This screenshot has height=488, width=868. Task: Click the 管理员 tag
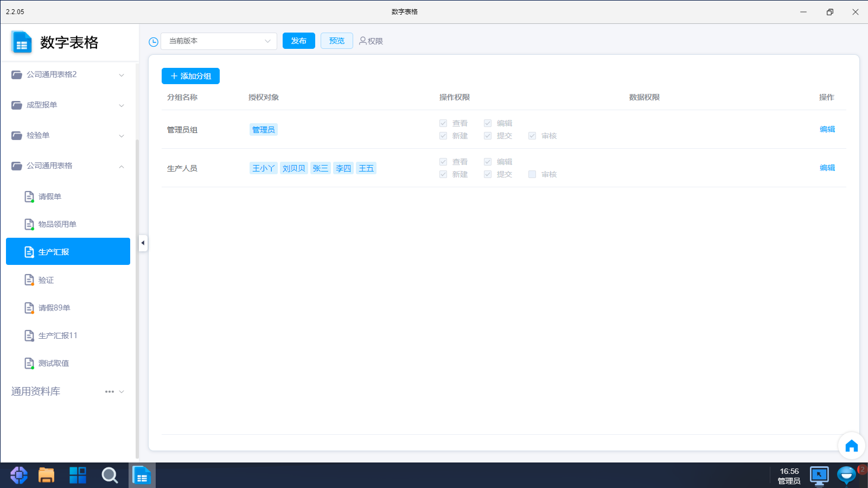[x=264, y=130]
